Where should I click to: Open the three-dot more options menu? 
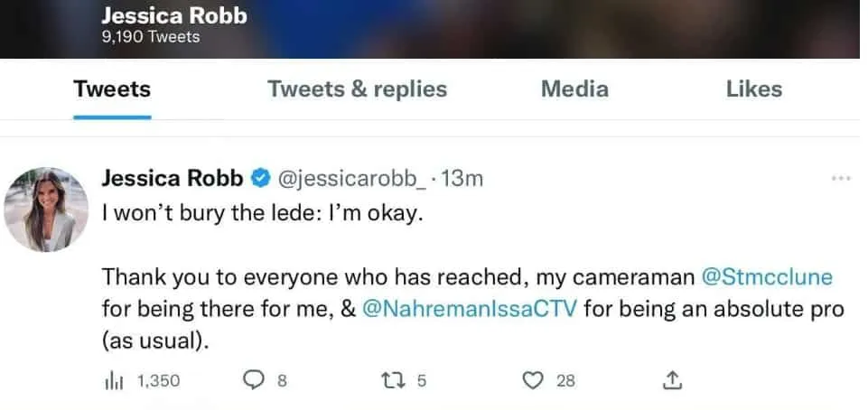[x=841, y=179]
